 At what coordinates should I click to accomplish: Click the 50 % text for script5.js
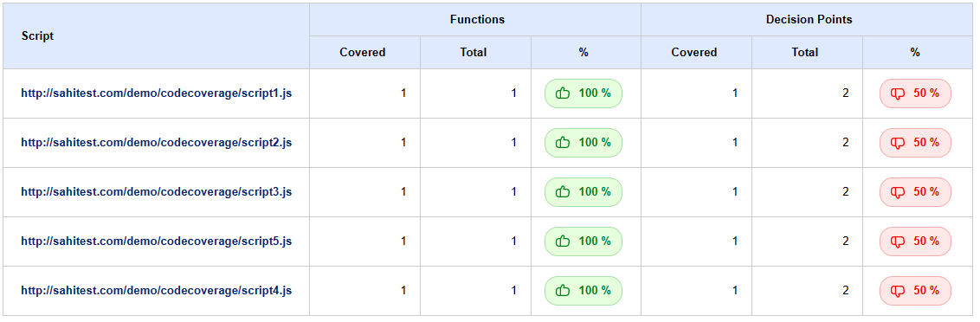click(926, 241)
